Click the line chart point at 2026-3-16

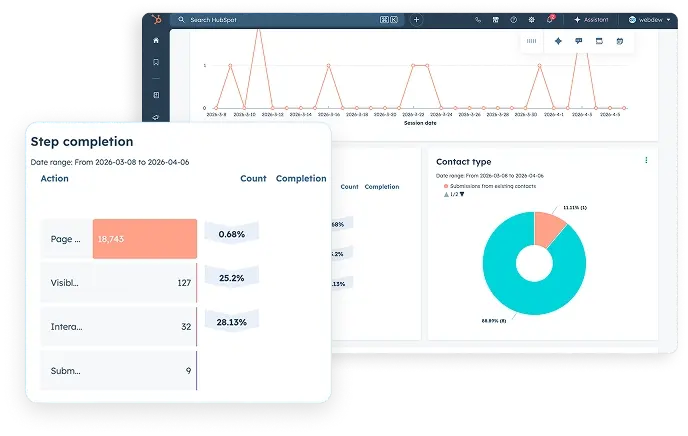[329, 65]
